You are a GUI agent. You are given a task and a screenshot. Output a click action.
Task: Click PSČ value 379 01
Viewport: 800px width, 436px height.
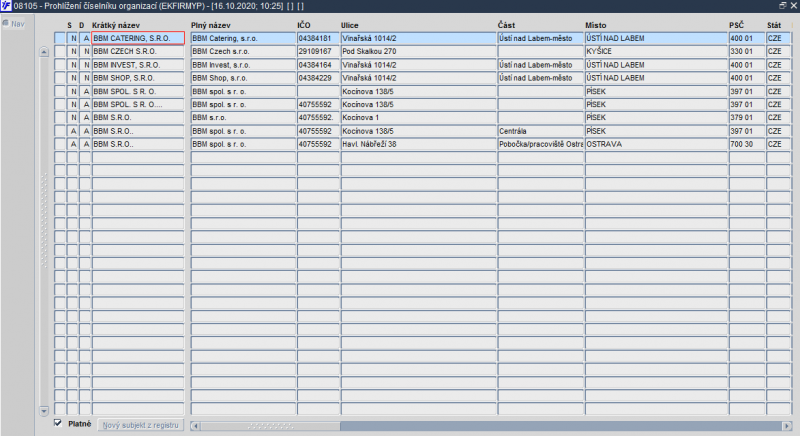[x=747, y=117]
